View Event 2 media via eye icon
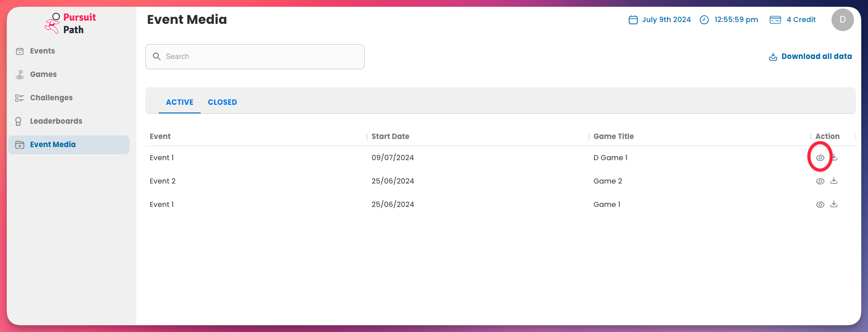Screen dimensions: 868x332 click(x=820, y=181)
